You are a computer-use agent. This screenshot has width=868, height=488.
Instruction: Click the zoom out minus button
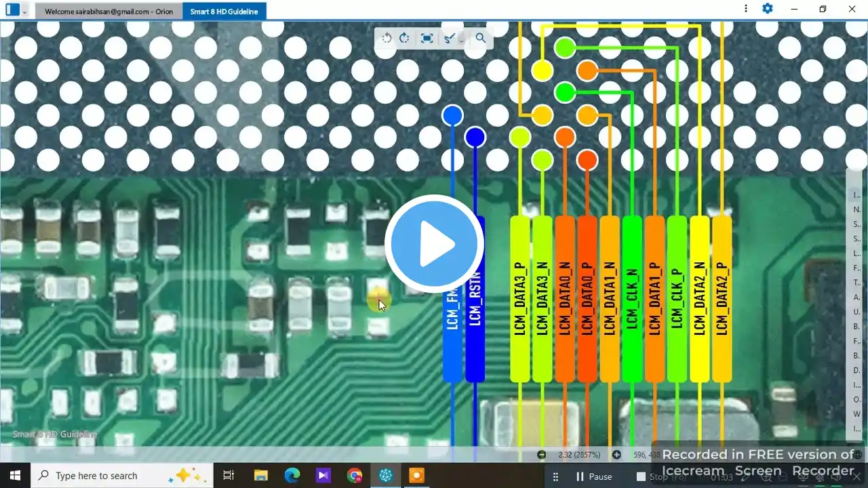tap(541, 455)
